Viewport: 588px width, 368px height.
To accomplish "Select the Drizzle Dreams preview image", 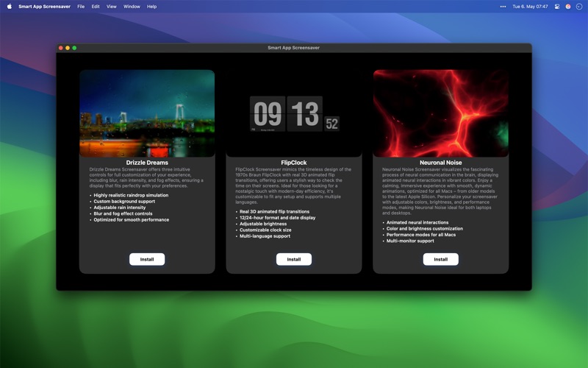I will 147,113.
